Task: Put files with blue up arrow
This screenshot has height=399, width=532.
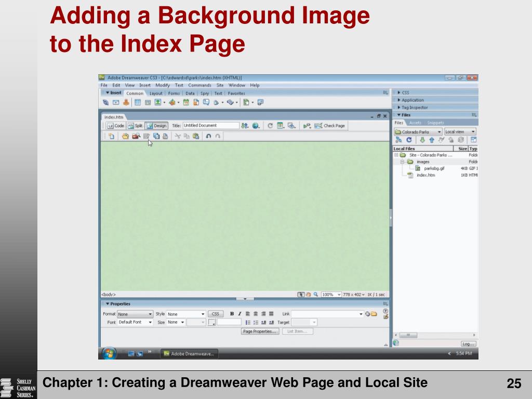Action: click(x=432, y=140)
